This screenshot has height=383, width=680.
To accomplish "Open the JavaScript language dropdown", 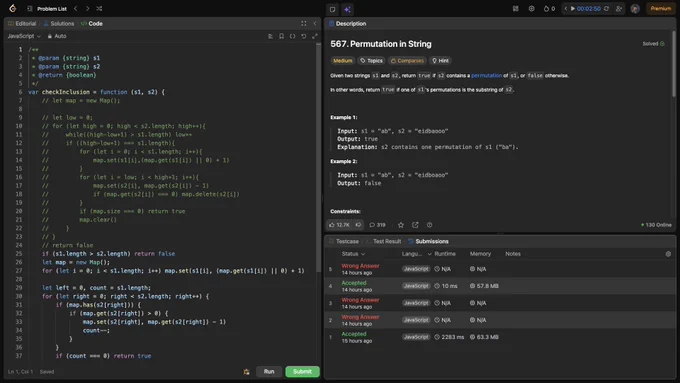I will click(x=24, y=36).
